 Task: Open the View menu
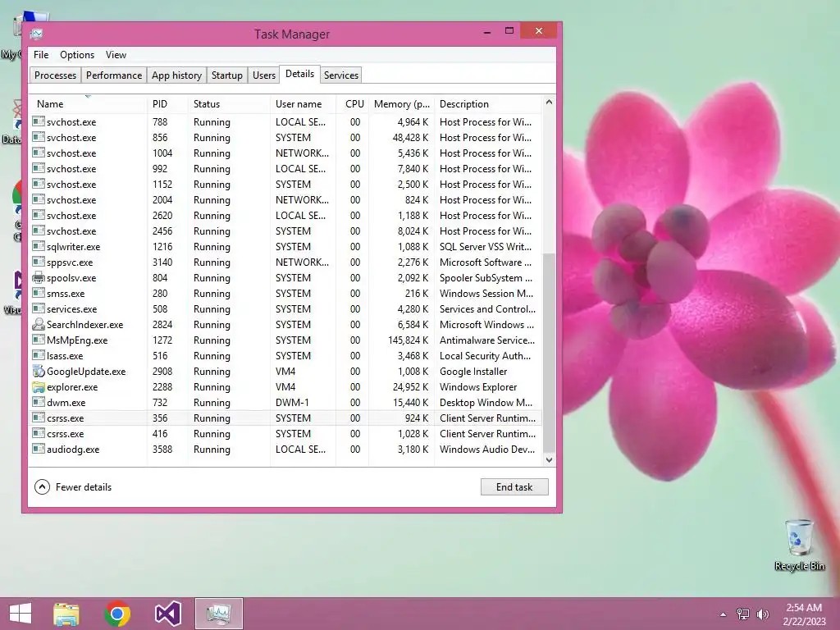tap(116, 55)
